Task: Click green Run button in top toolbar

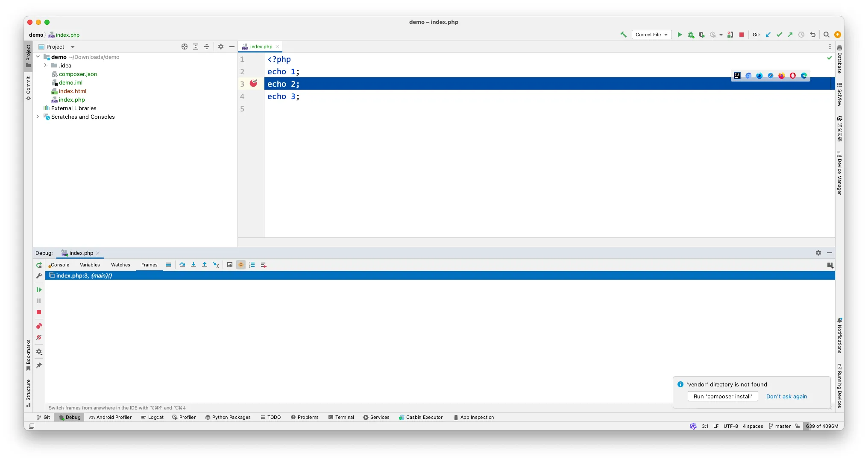Action: [x=680, y=35]
